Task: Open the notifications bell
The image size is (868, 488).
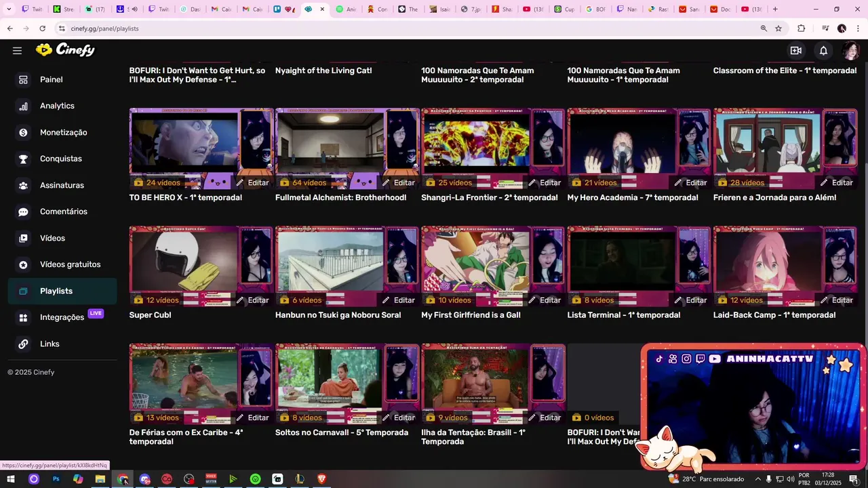Action: point(823,50)
